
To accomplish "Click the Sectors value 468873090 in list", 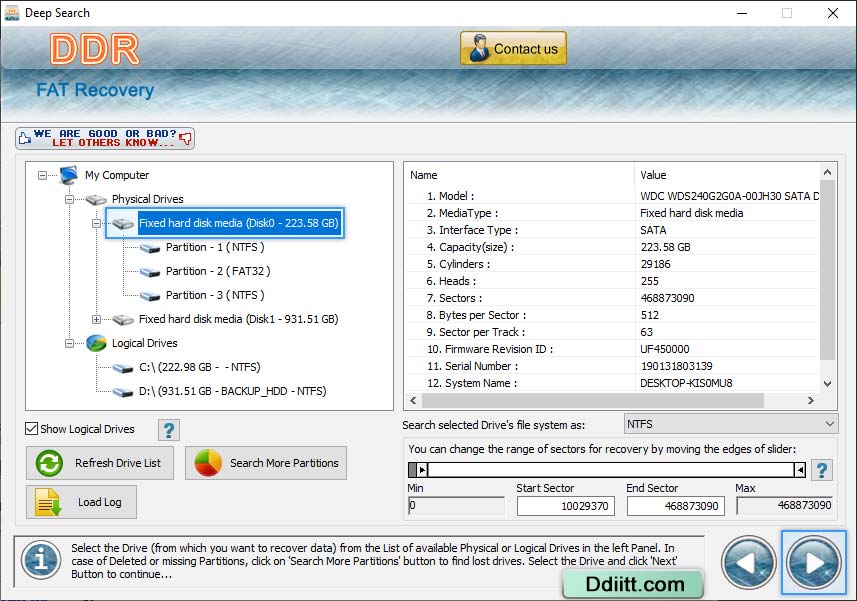I will click(x=667, y=298).
